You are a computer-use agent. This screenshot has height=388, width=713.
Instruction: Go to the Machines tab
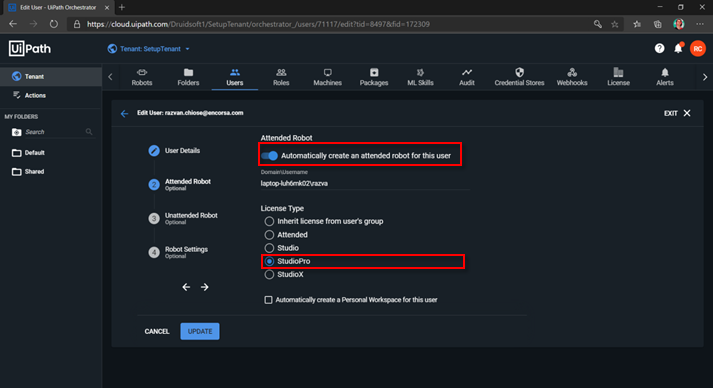pyautogui.click(x=327, y=77)
